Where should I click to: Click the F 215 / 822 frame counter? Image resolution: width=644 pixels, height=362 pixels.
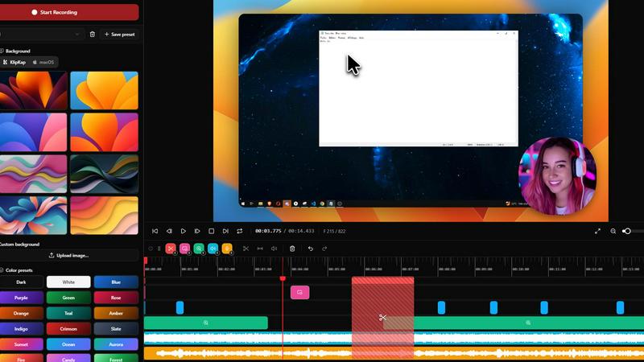[334, 231]
